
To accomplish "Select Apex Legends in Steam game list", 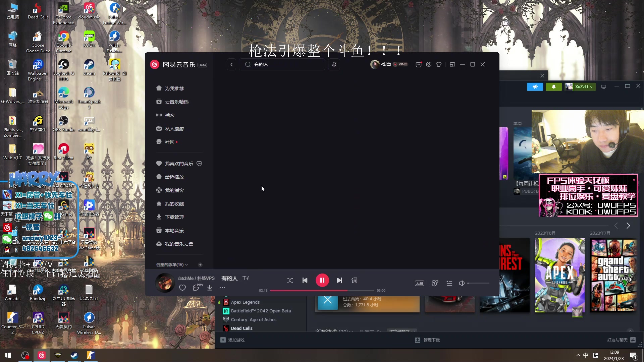I will click(245, 302).
